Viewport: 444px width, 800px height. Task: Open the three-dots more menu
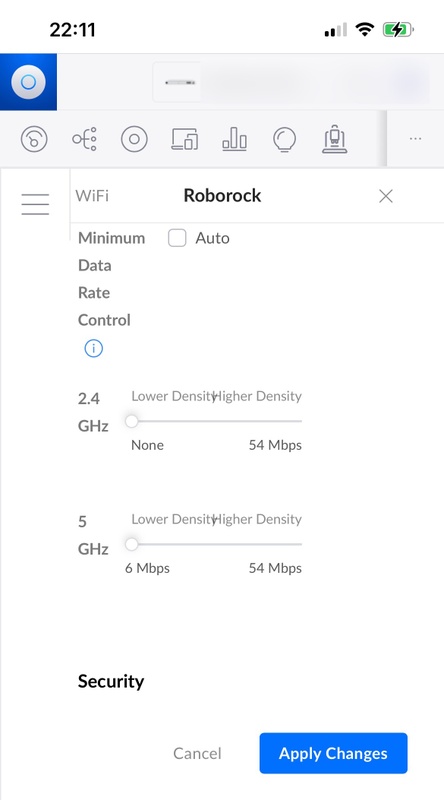click(x=415, y=138)
